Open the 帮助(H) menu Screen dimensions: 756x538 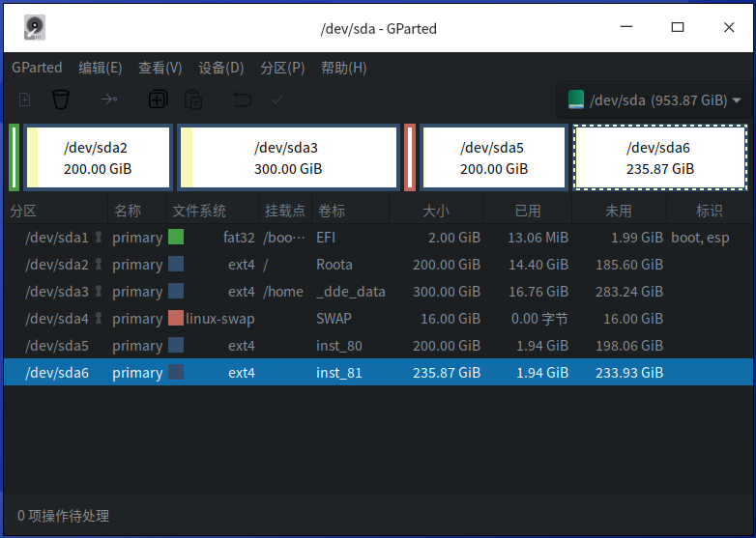coord(344,68)
